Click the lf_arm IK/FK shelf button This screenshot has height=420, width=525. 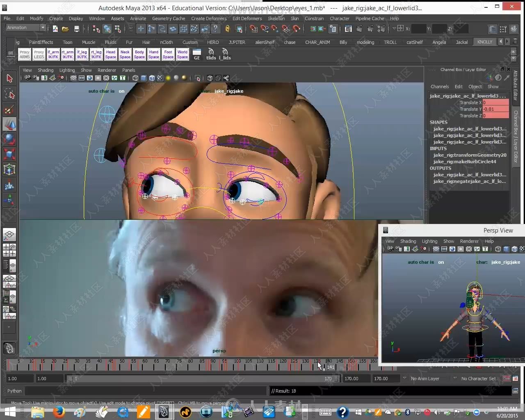[x=53, y=55]
